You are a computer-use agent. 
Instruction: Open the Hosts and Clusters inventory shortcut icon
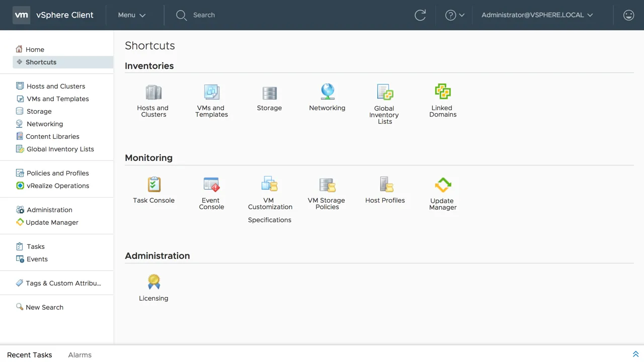click(153, 93)
